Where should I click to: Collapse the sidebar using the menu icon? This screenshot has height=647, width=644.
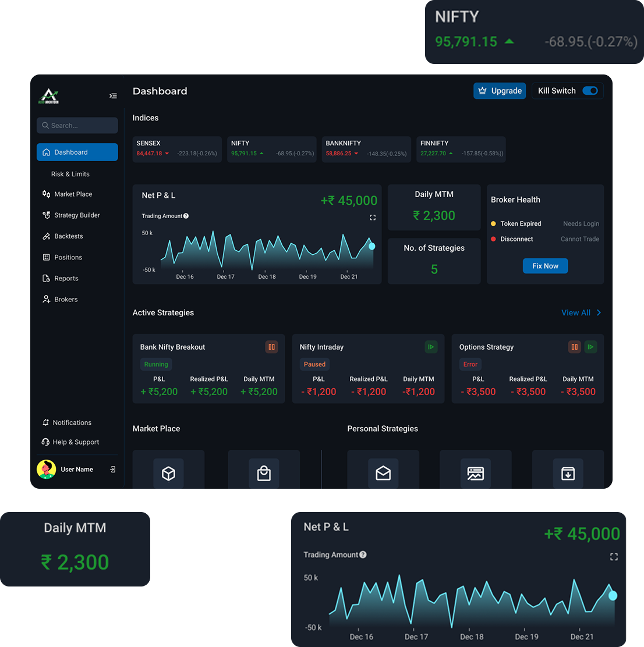click(x=113, y=96)
